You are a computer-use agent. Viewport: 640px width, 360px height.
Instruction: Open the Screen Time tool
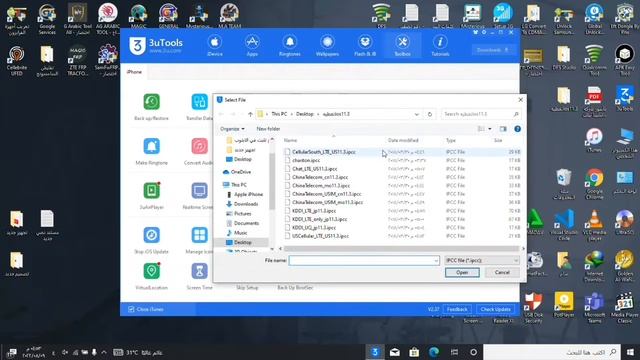coord(199,276)
